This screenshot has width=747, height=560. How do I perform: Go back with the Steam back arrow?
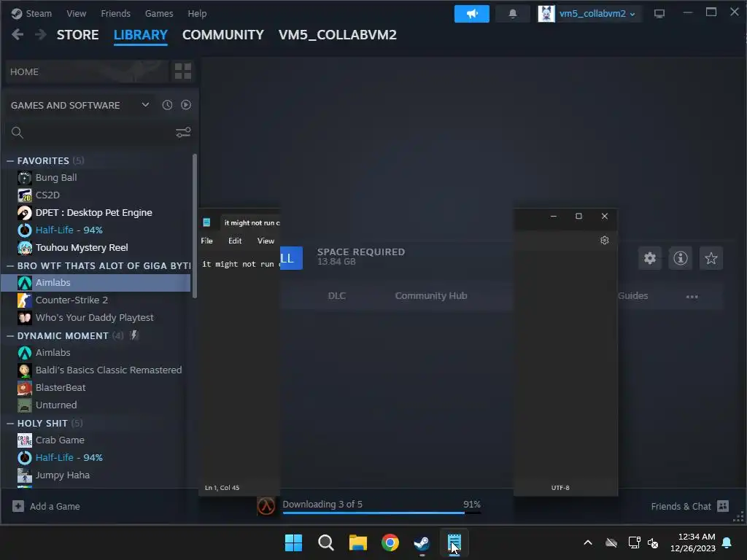pos(18,35)
